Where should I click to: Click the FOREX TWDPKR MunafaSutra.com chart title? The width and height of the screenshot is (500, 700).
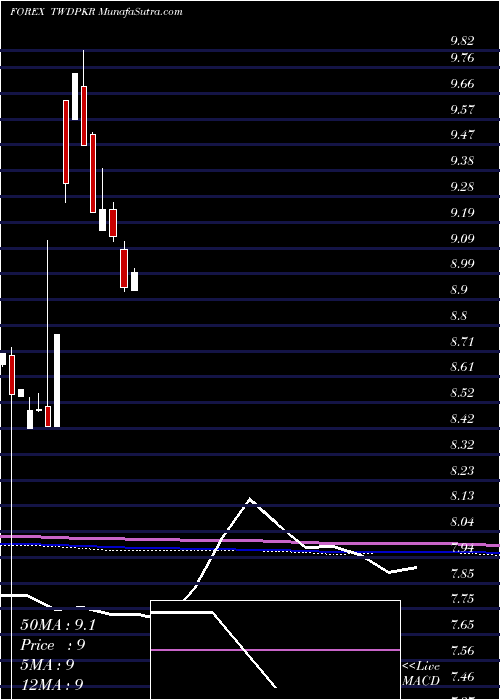96,12
